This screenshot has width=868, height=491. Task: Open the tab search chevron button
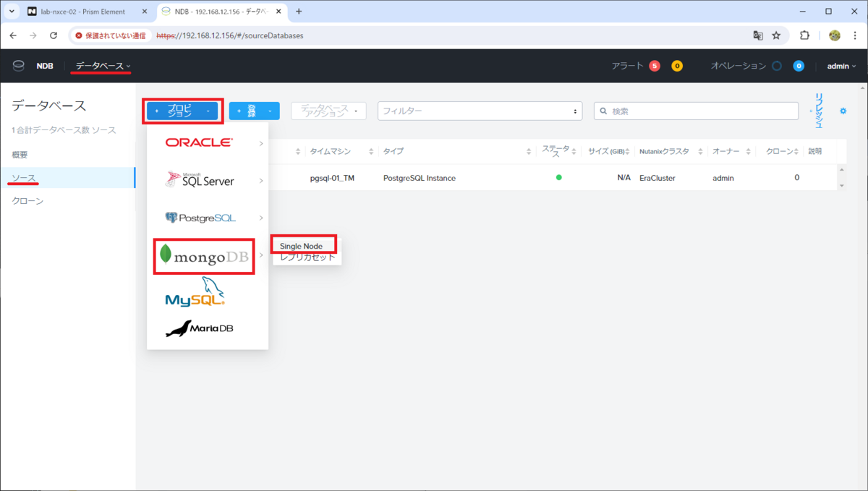tap(12, 12)
